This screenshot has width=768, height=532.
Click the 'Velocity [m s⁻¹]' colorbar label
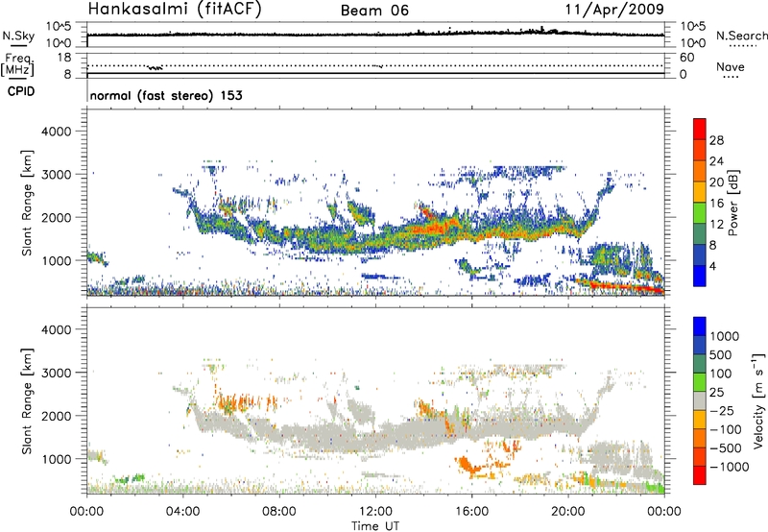tap(758, 400)
